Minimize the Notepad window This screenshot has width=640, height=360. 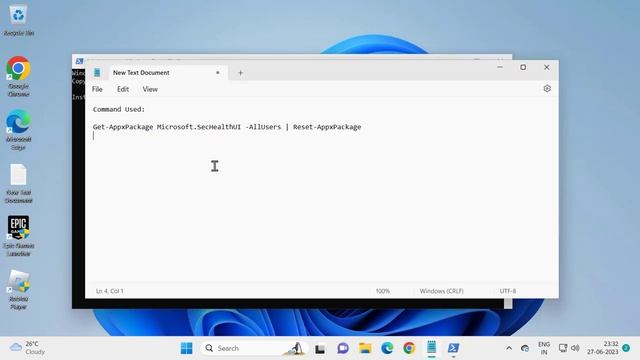500,67
